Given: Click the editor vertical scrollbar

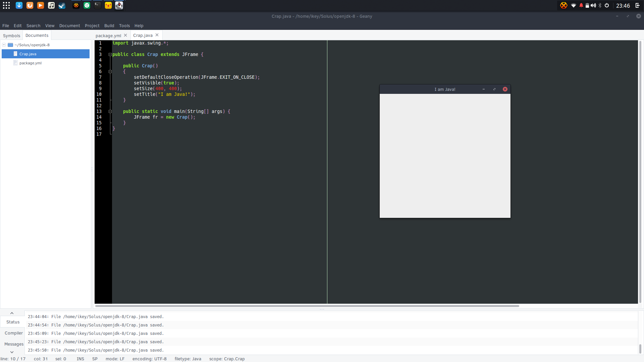Looking at the screenshot, I should (x=640, y=172).
